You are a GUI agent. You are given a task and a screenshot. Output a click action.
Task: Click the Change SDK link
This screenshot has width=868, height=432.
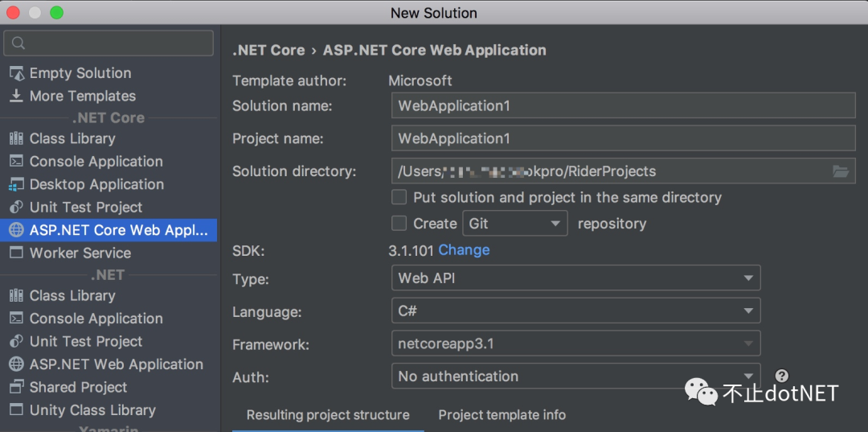point(464,250)
